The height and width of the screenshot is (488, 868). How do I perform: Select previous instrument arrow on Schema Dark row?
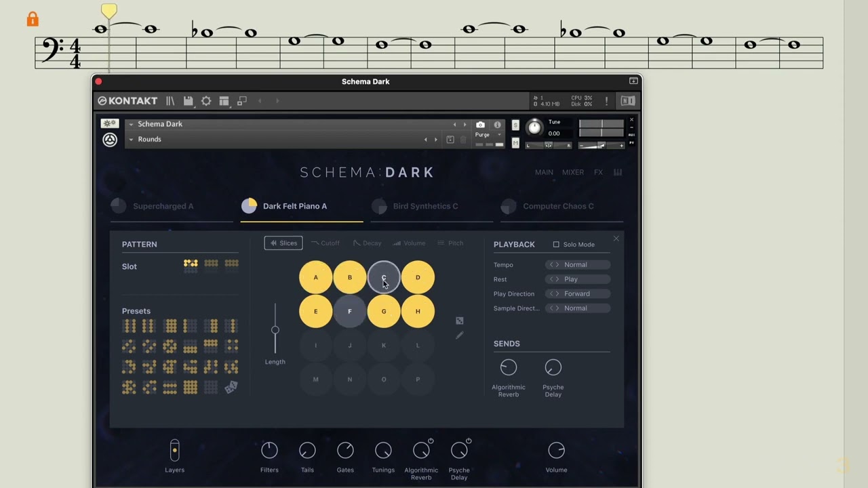[454, 125]
